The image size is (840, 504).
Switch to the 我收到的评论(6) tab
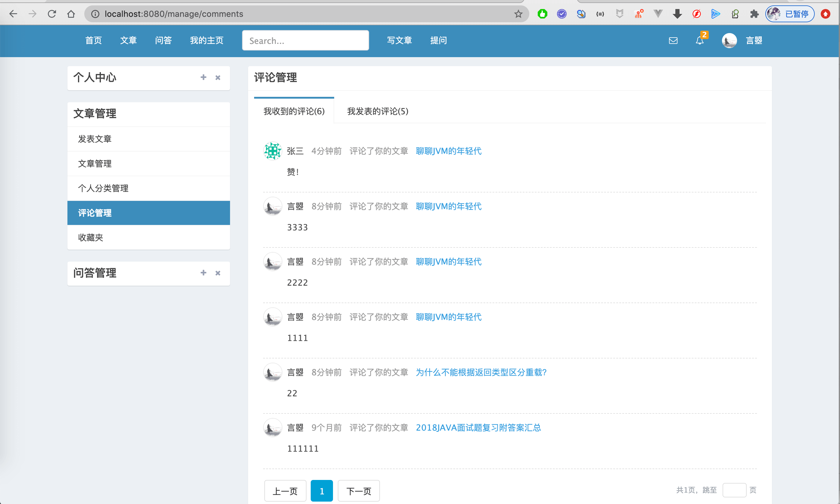pyautogui.click(x=294, y=111)
